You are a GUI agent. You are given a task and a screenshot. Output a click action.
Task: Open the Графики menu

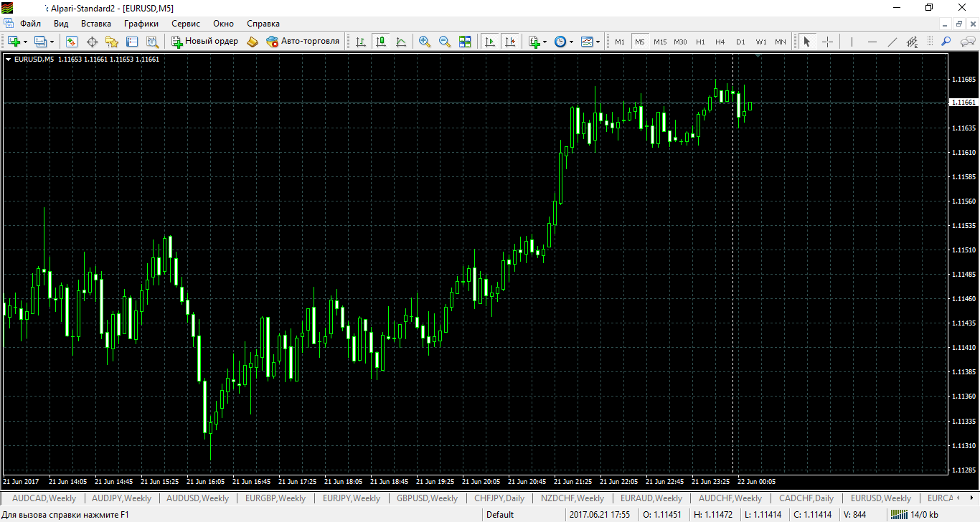tap(141, 24)
